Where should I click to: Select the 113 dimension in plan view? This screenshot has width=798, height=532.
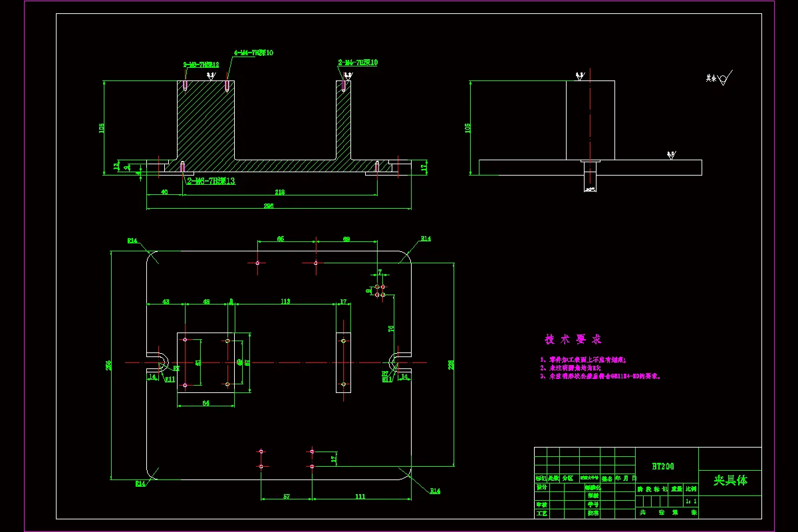285,301
